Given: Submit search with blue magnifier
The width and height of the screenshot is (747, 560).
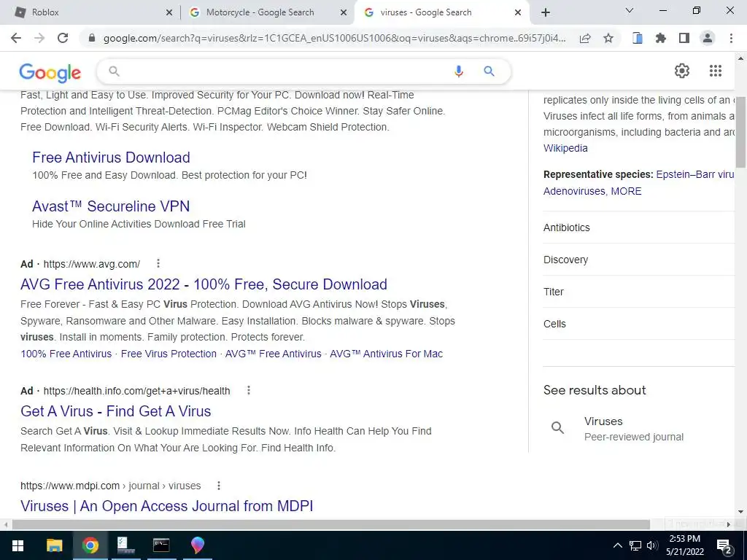Looking at the screenshot, I should pos(489,71).
